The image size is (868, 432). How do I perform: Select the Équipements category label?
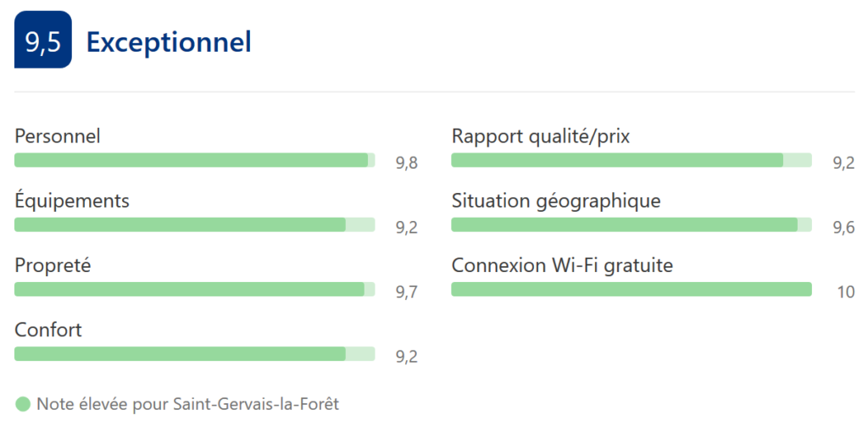72,200
